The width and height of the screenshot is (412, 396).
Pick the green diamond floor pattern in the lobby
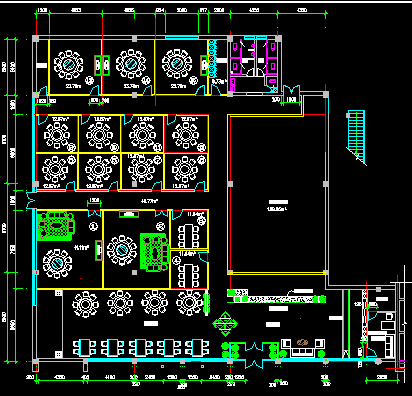pos(225,323)
